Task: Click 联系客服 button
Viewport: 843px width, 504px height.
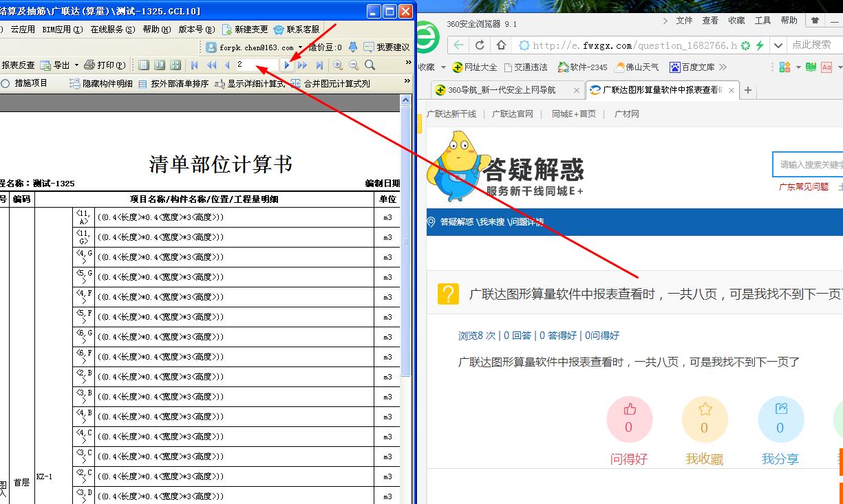Action: 297,30
